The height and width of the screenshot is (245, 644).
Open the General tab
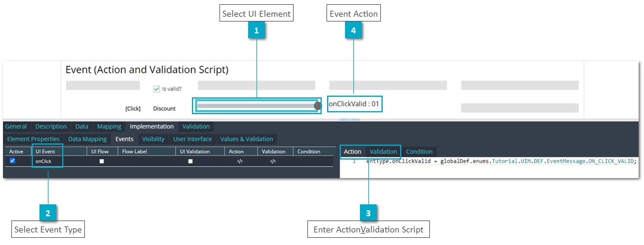(16, 127)
